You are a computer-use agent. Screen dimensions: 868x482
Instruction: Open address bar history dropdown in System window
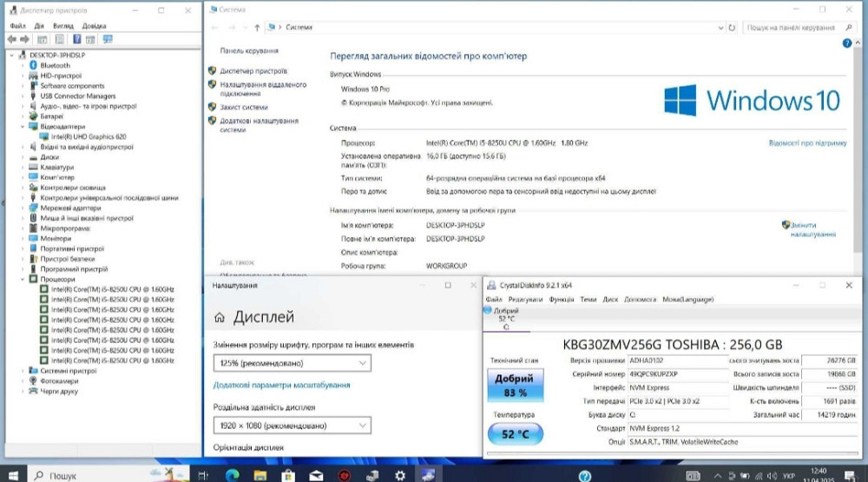click(720, 27)
